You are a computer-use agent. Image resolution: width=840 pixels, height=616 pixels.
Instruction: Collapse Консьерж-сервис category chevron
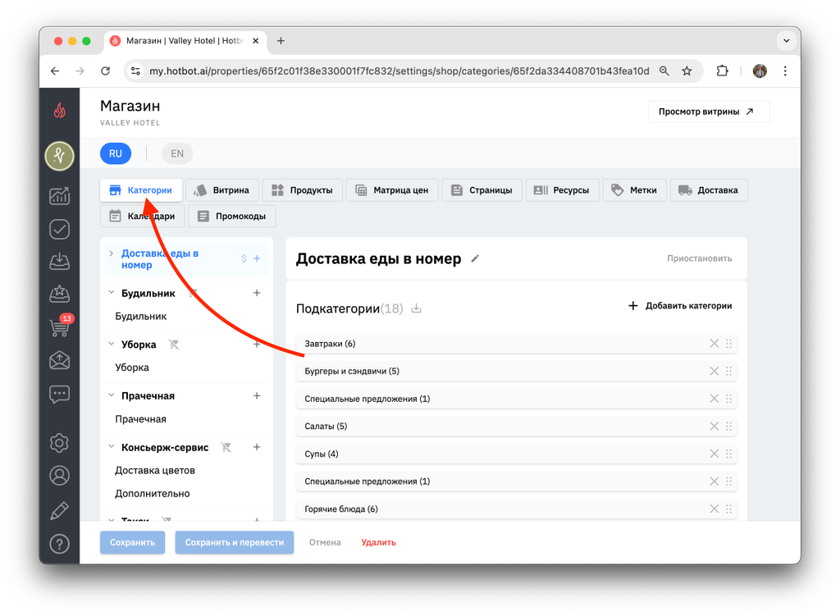[x=112, y=447]
